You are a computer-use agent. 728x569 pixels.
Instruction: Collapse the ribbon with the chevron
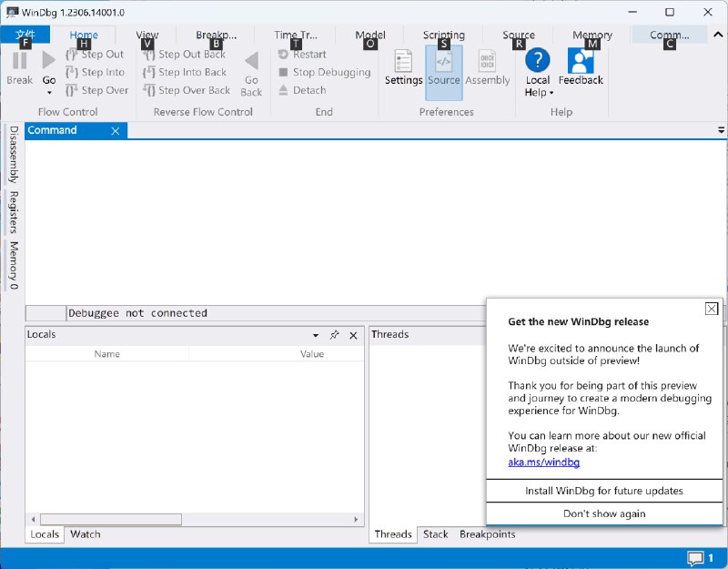coord(718,35)
